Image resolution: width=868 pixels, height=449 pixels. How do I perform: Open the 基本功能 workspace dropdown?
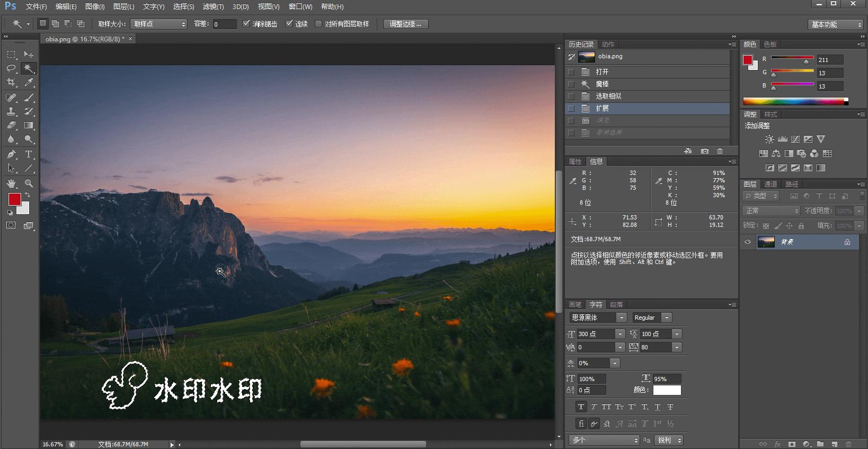point(836,24)
